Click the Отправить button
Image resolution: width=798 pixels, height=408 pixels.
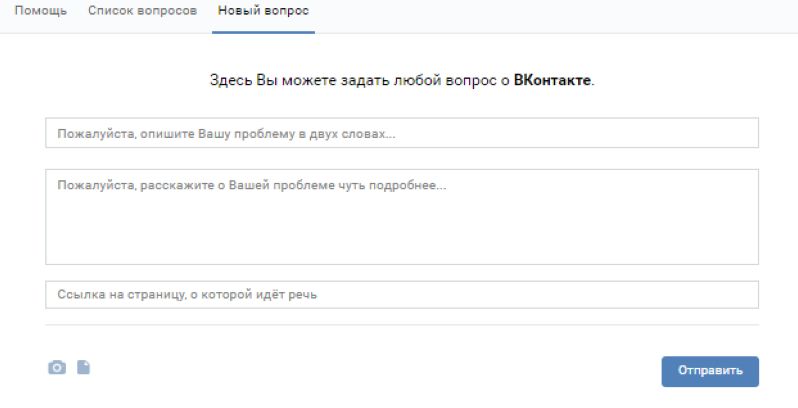coord(710,371)
